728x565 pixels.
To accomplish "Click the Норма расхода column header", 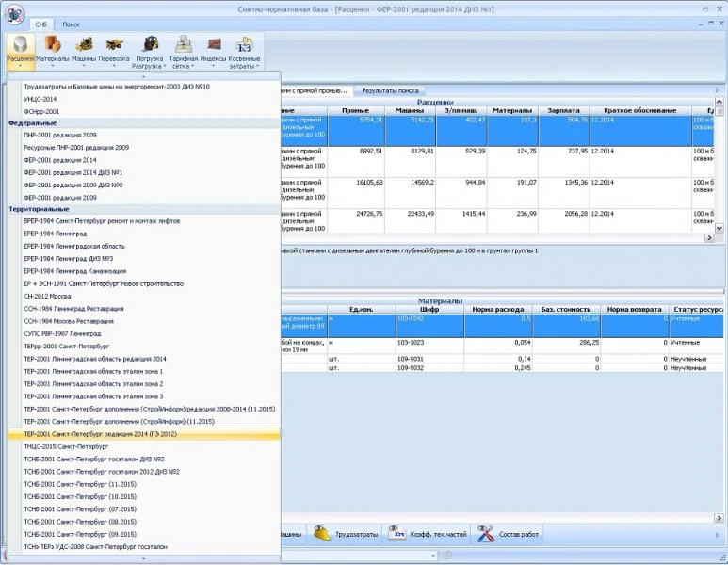I will tap(497, 309).
